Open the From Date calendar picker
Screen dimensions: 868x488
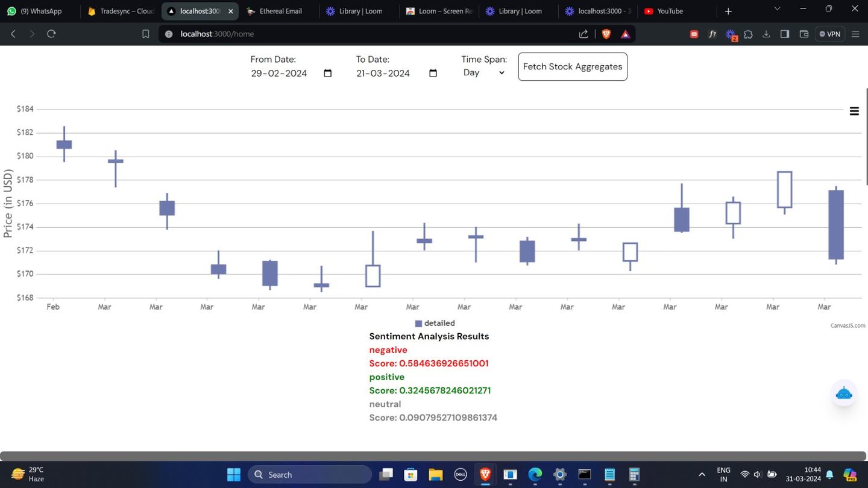pyautogui.click(x=328, y=74)
